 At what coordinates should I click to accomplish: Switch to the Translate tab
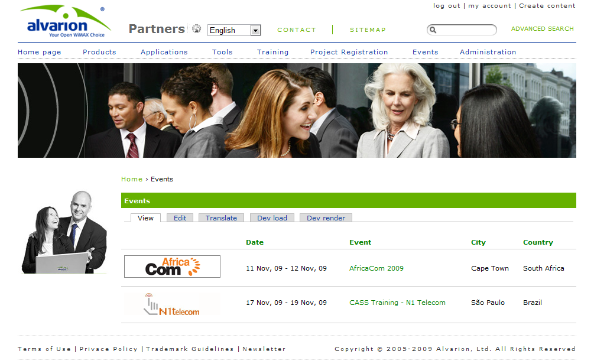221,218
